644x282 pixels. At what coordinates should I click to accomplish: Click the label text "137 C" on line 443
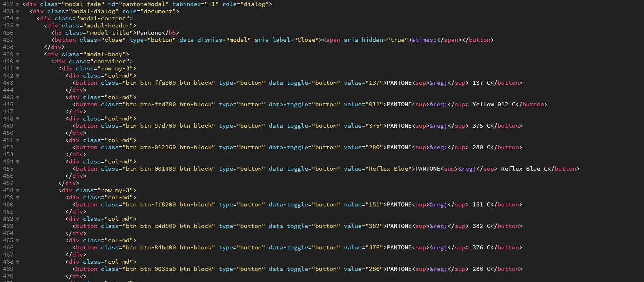pyautogui.click(x=481, y=83)
